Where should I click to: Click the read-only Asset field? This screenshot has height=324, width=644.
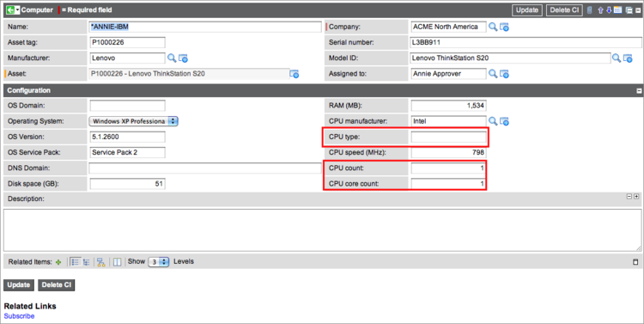click(190, 74)
